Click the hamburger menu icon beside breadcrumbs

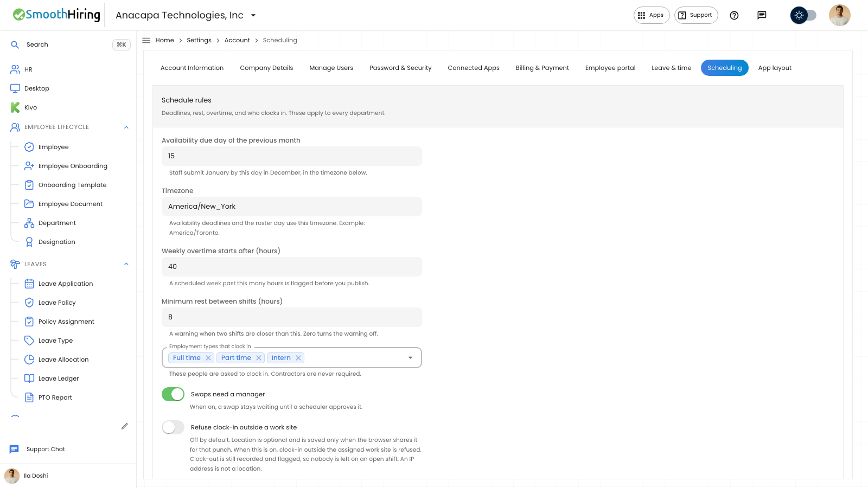146,40
